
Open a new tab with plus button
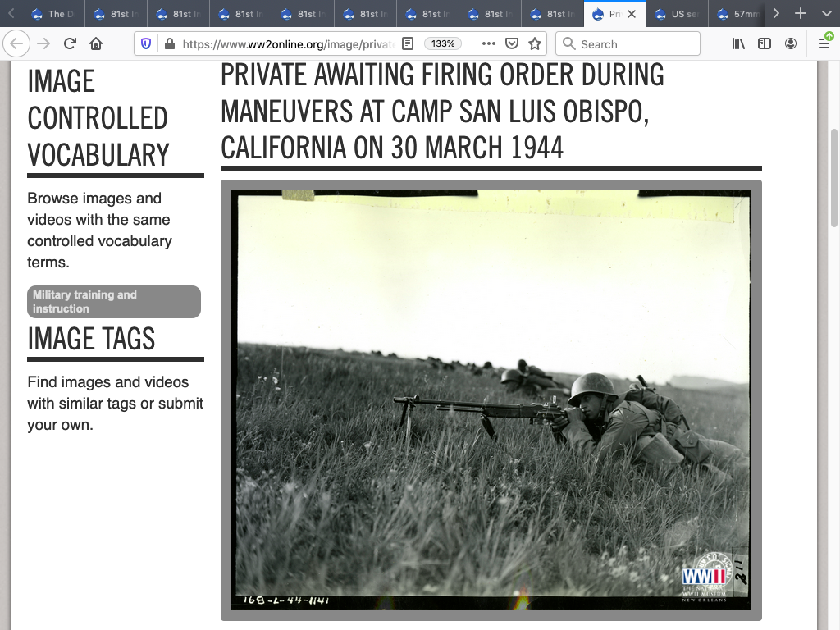click(x=801, y=14)
